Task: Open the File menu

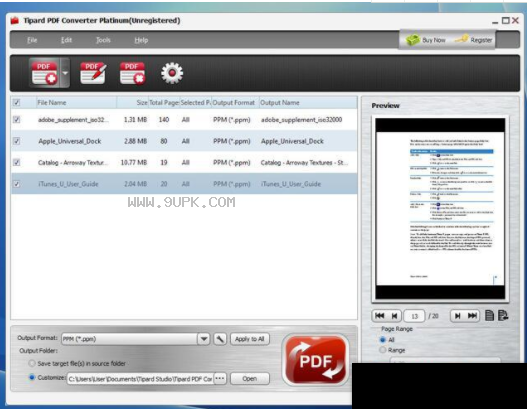Action: point(32,40)
